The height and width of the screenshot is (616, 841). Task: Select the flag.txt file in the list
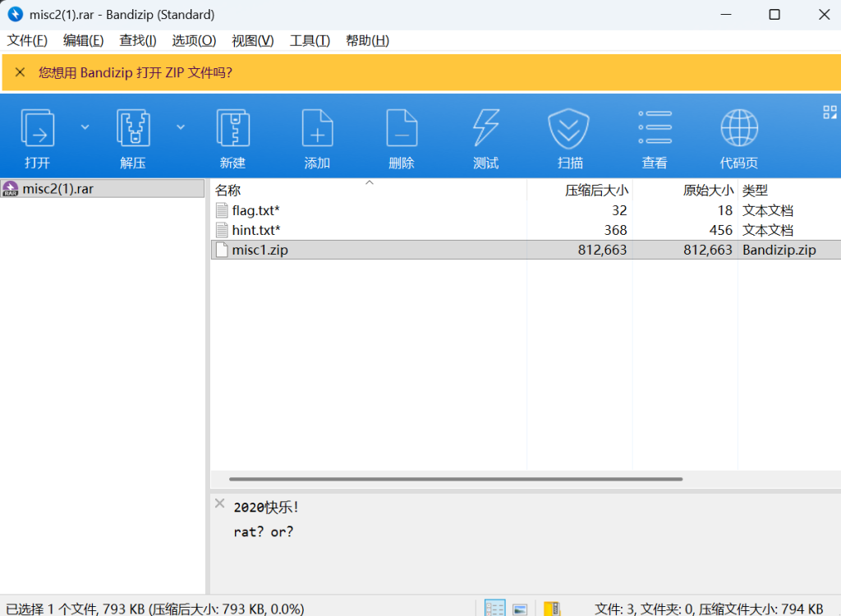[255, 210]
